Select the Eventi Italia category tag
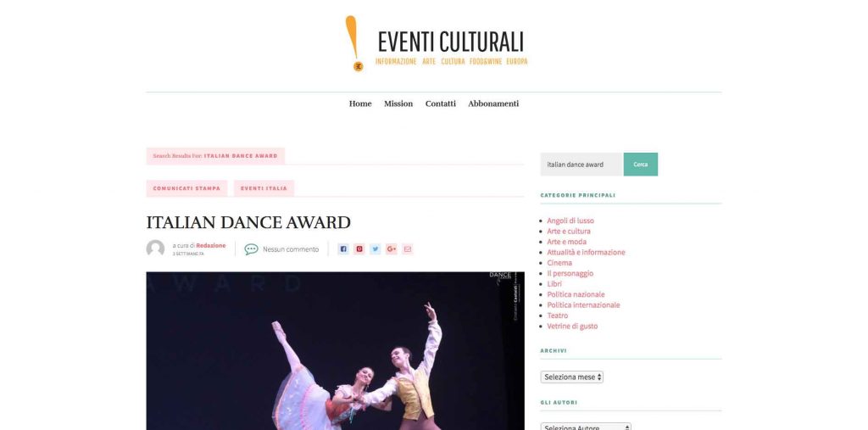 [x=264, y=188]
